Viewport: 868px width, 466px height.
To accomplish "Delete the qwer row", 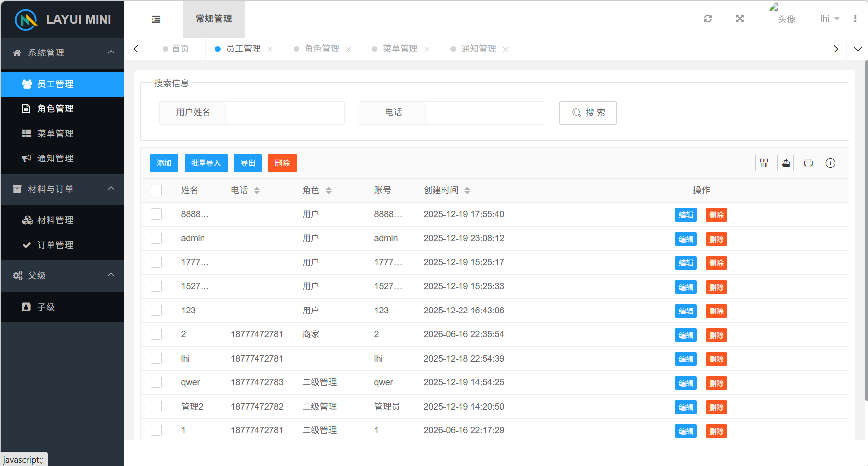I will pyautogui.click(x=716, y=383).
